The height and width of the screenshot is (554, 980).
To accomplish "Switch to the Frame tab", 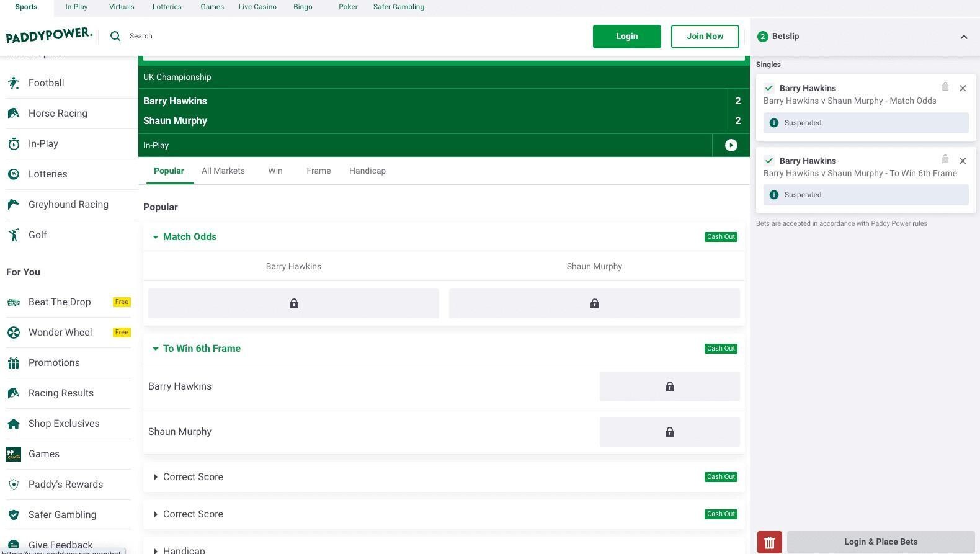I will [319, 171].
